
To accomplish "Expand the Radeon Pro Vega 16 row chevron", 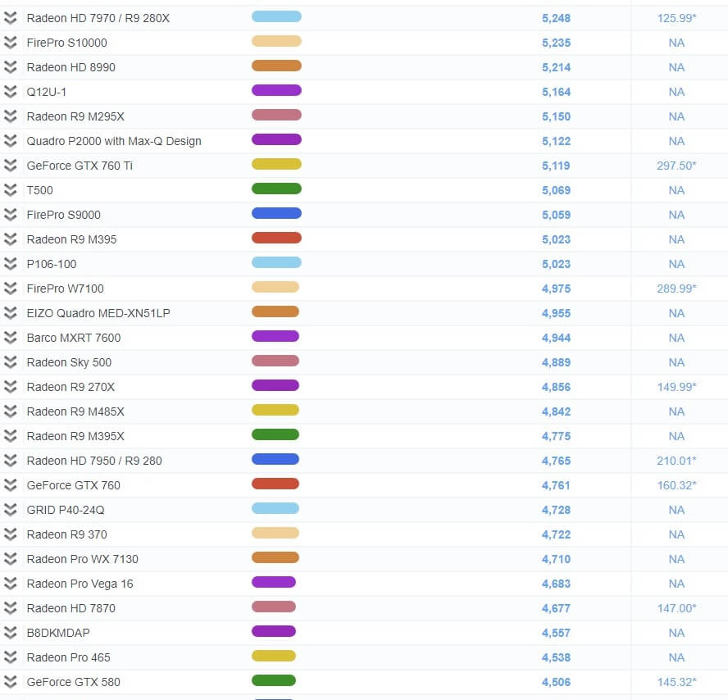I will [x=10, y=584].
